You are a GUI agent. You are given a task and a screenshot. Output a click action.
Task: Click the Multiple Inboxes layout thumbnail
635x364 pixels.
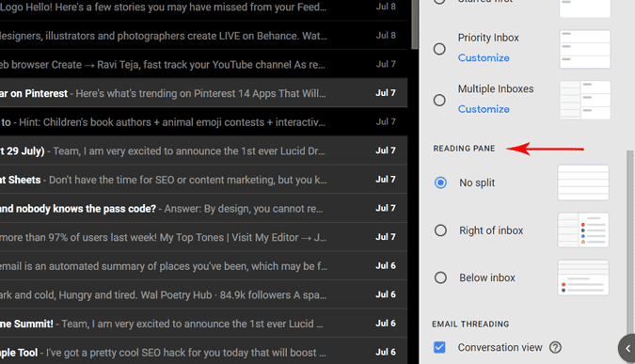click(x=585, y=100)
